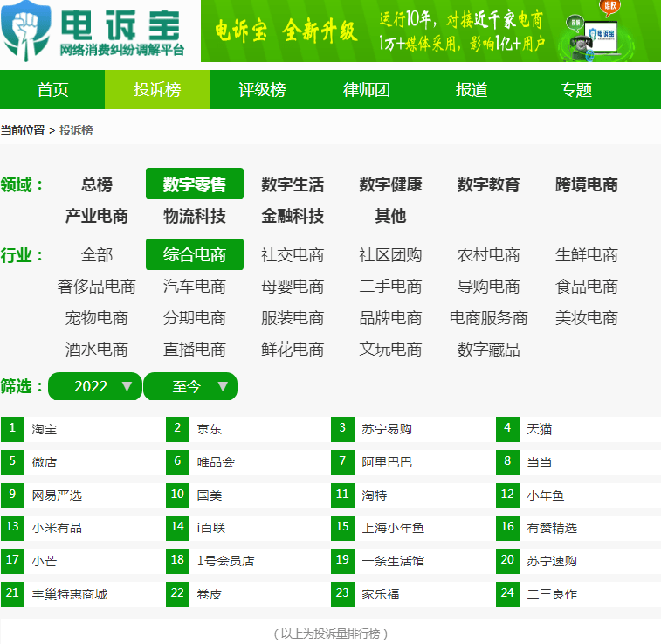Choose the 生鲜电商 industry option

(x=586, y=255)
